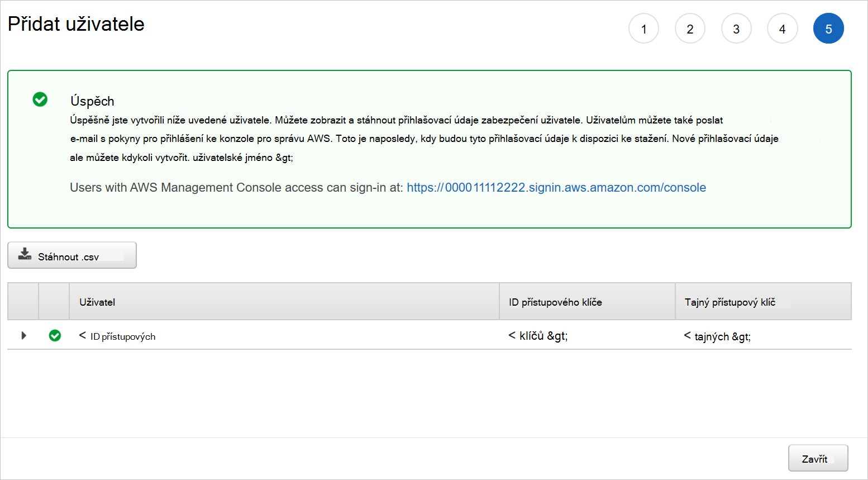Go to step 2 of the wizard

[690, 28]
